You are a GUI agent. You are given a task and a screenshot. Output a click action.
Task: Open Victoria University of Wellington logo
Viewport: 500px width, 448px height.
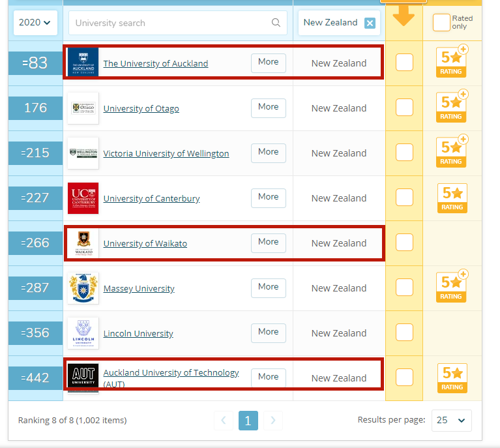coord(83,153)
